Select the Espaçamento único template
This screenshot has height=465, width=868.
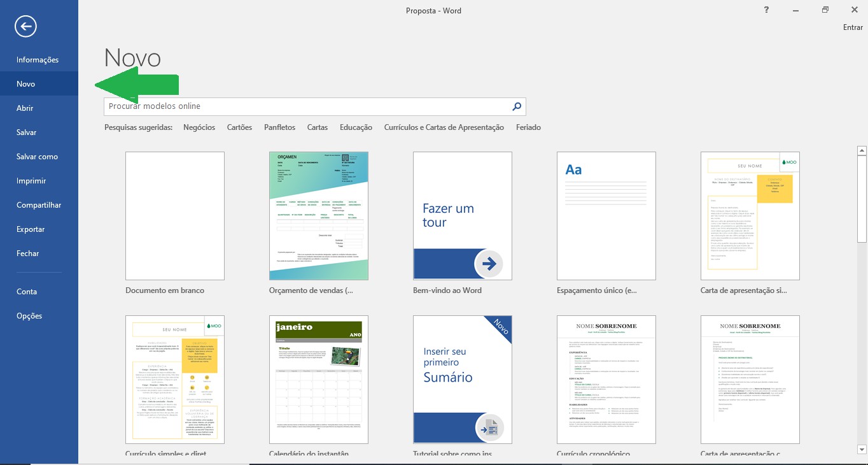pos(606,216)
